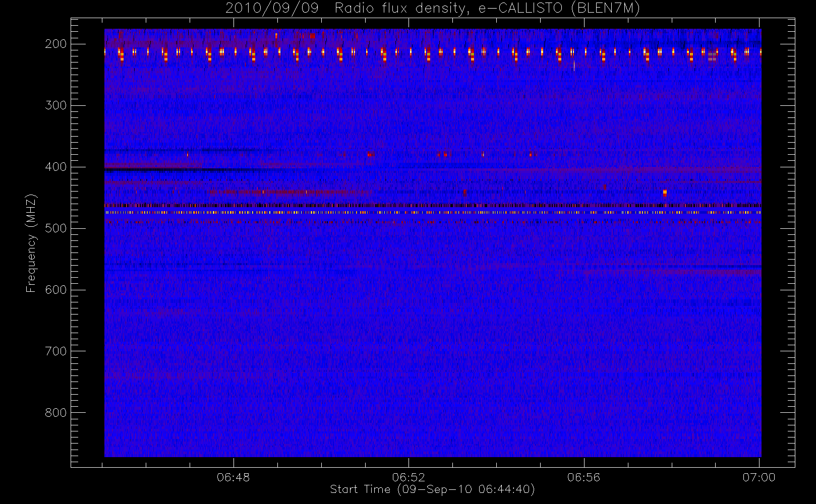Click the 800 frequency tick label

(56, 413)
